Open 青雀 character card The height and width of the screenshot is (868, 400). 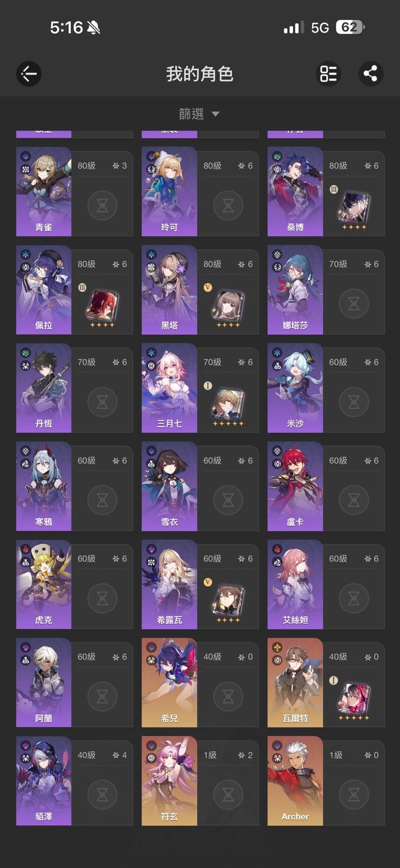pyautogui.click(x=74, y=192)
